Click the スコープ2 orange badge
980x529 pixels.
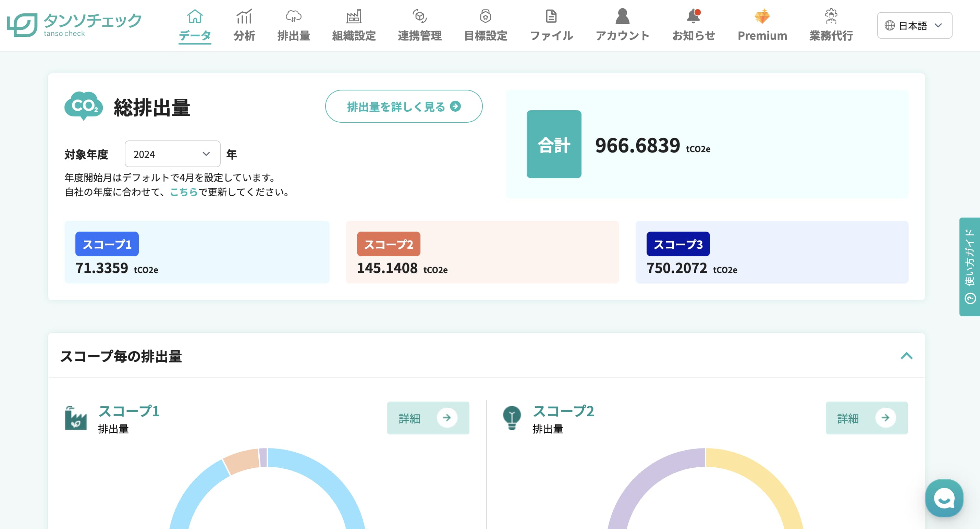[389, 244]
